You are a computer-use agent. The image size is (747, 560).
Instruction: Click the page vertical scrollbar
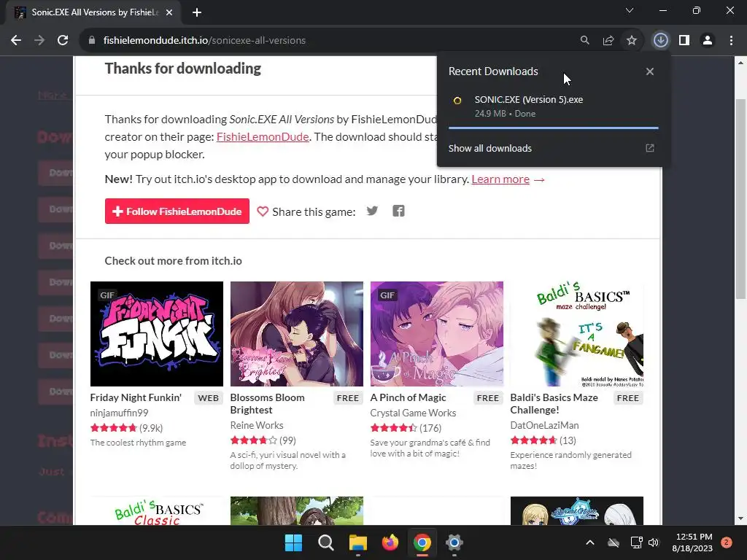point(740,198)
